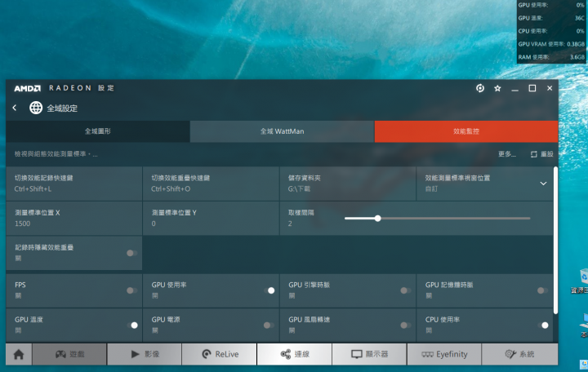Click the RAM 使用率 overlay row

click(551, 57)
